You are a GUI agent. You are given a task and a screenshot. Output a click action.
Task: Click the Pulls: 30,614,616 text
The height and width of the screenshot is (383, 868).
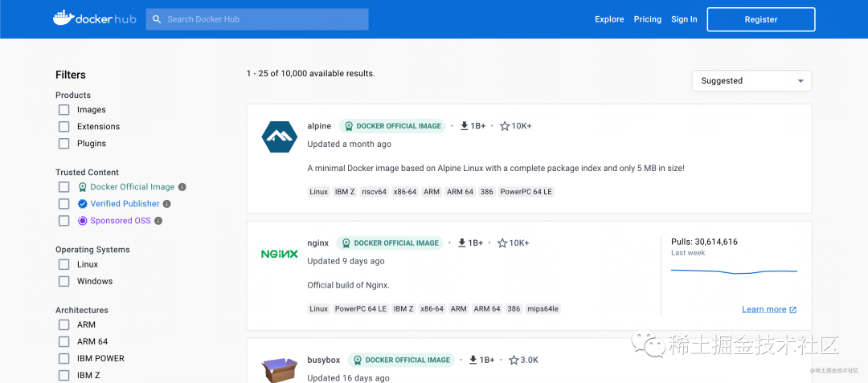[704, 242]
